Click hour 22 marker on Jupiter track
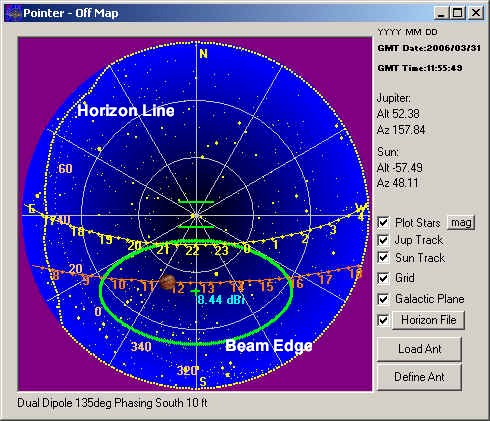This screenshot has height=421, width=490. coord(192,251)
